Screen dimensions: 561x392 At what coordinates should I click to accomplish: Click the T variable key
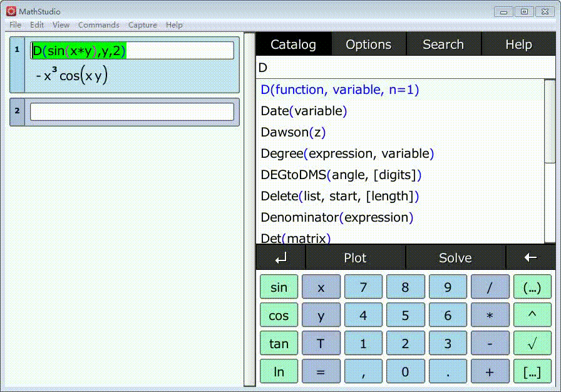(x=321, y=343)
